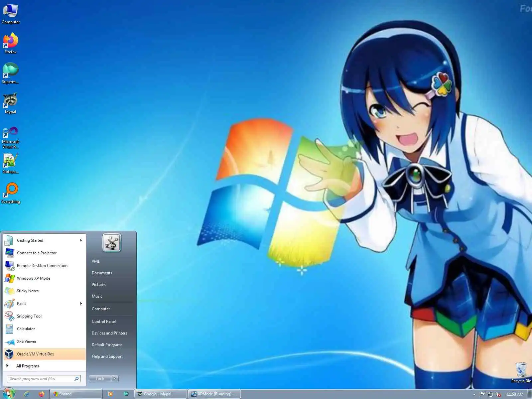The height and width of the screenshot is (399, 532).
Task: Select the Superm... desktop shortcut
Action: click(11, 73)
